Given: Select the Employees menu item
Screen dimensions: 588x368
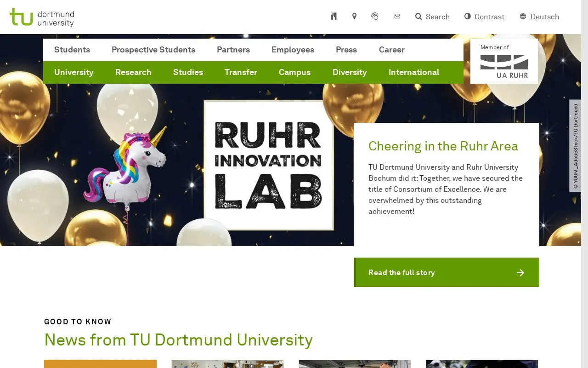Looking at the screenshot, I should (293, 50).
